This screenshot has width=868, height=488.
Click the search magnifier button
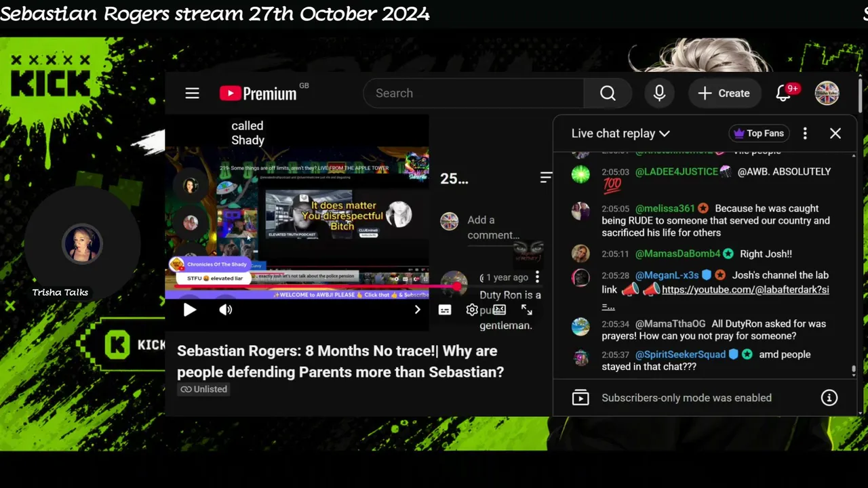click(608, 94)
